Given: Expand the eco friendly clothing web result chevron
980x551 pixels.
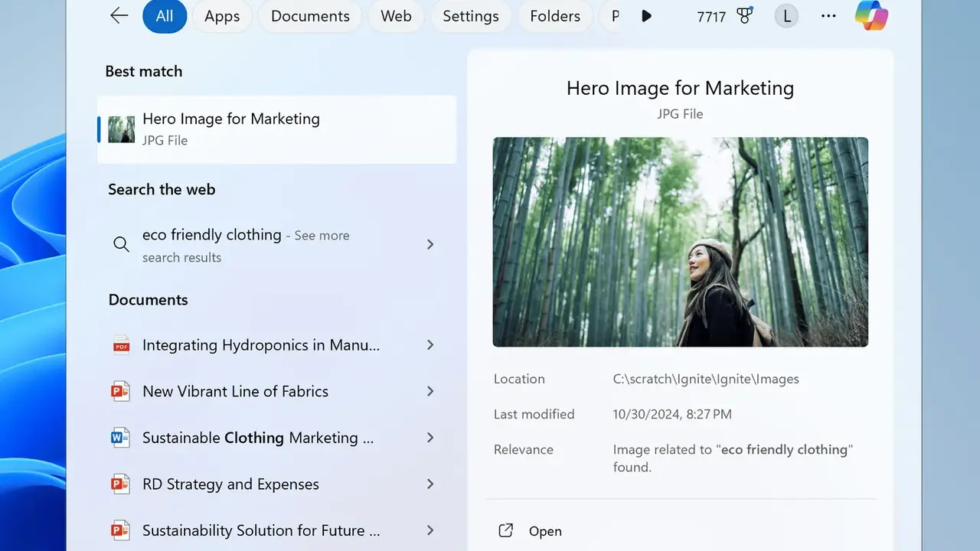Looking at the screenshot, I should click(x=430, y=245).
